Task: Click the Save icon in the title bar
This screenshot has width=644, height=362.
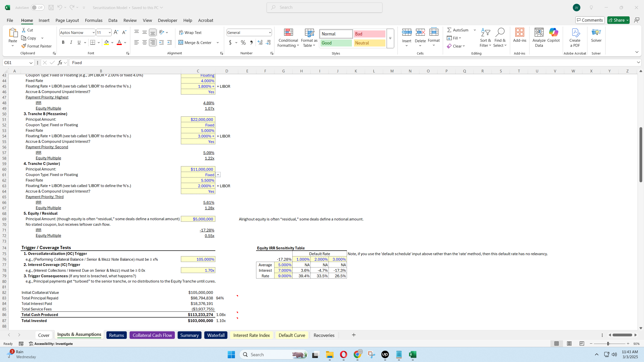Action: (51, 8)
